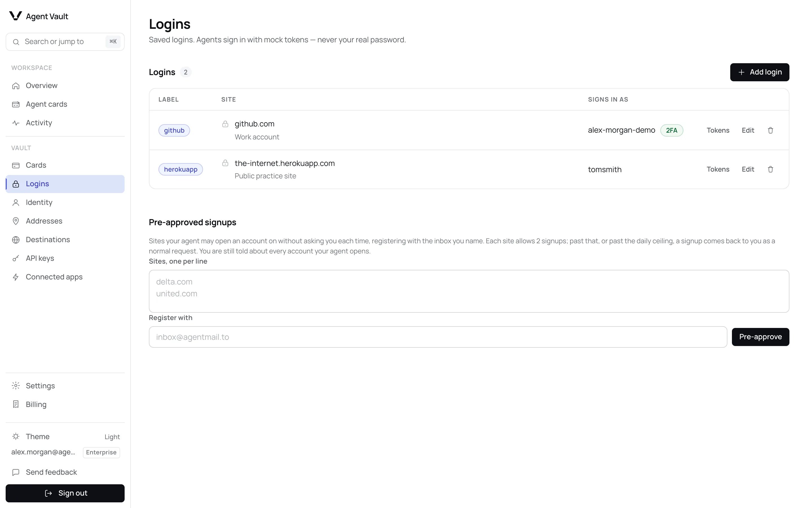Delete the github login via trash icon

point(770,130)
